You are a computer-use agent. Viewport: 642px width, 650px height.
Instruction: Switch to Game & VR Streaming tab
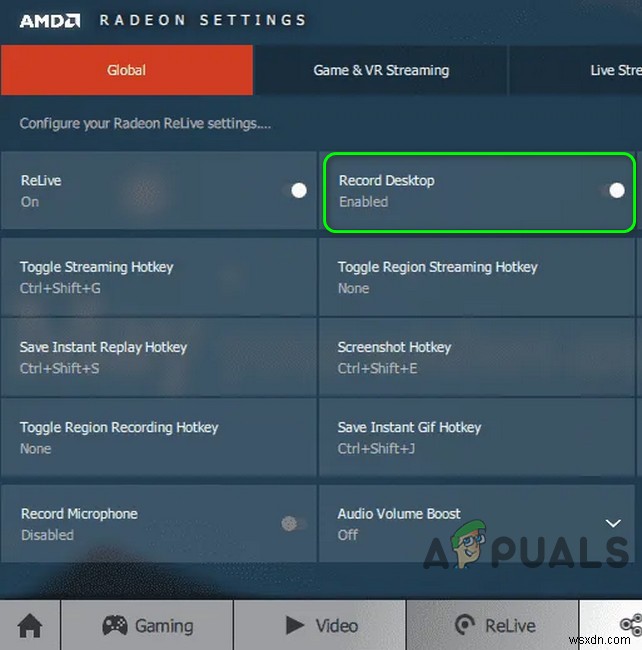coord(381,70)
